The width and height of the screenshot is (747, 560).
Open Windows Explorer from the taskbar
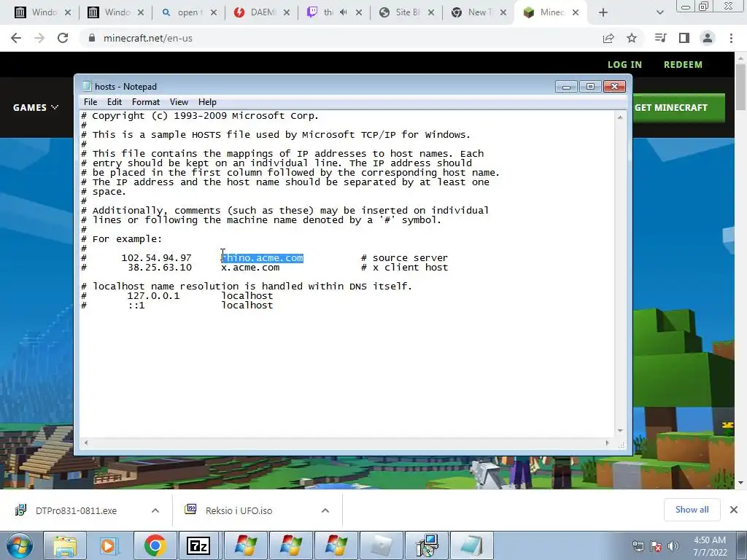65,545
